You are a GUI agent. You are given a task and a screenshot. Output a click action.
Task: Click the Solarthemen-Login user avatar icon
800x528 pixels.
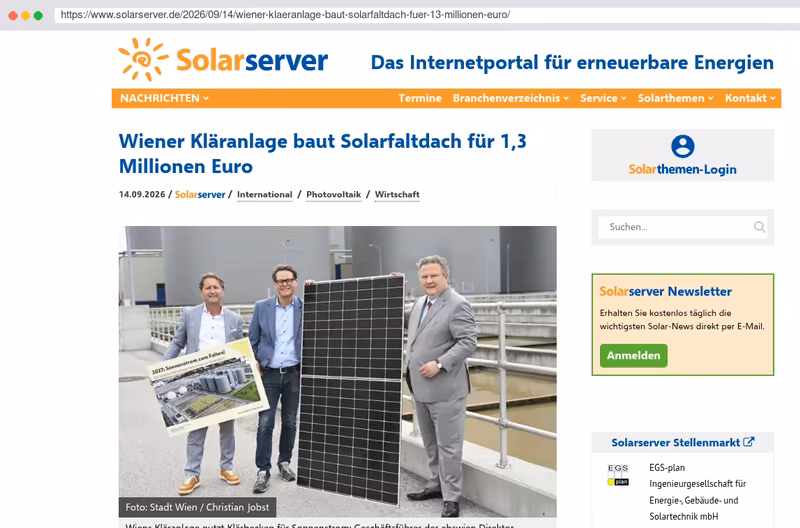(683, 146)
